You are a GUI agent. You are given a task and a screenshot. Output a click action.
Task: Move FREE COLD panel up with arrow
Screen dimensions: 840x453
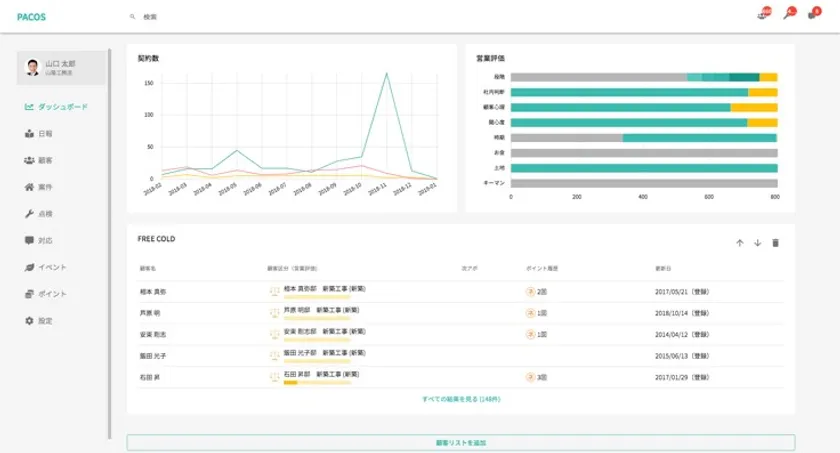coord(740,243)
